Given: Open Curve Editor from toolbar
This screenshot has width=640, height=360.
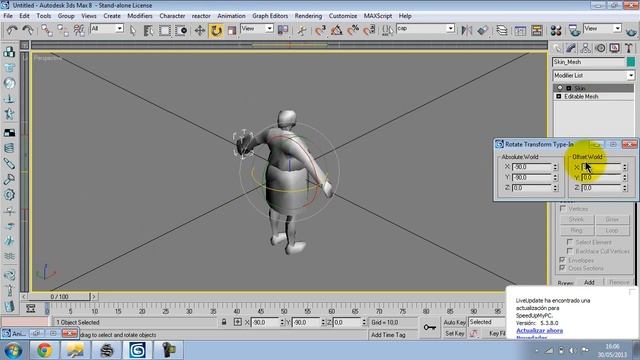Looking at the screenshot, I should (520, 30).
